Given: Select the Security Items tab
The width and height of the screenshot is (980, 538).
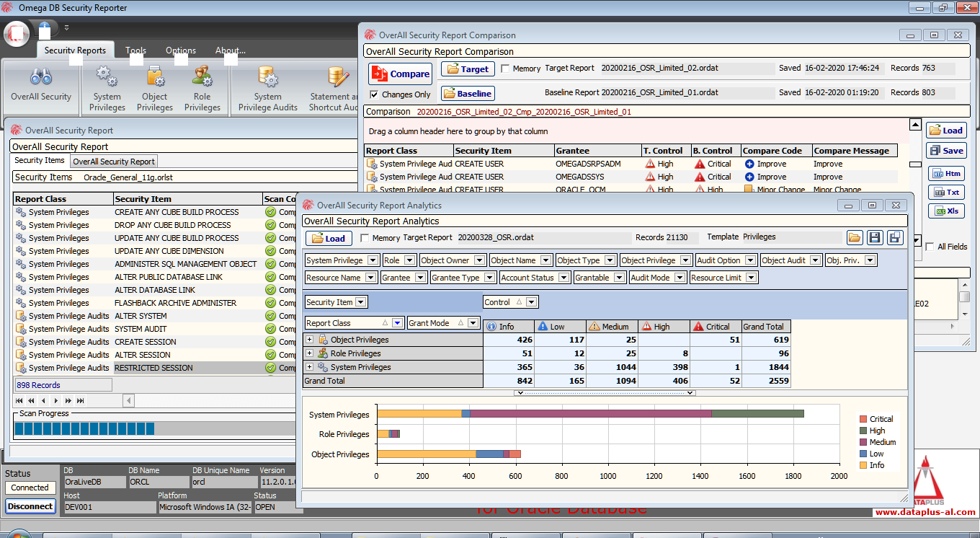Looking at the screenshot, I should tap(40, 161).
